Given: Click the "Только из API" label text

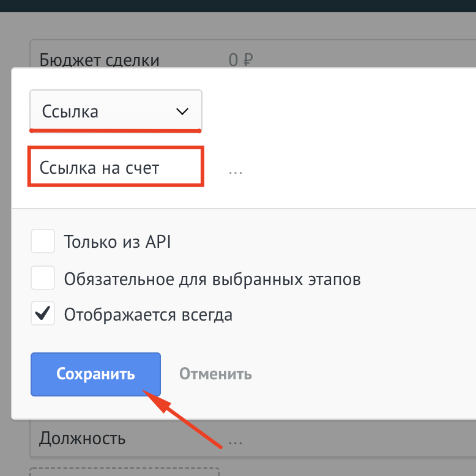Looking at the screenshot, I should (117, 242).
